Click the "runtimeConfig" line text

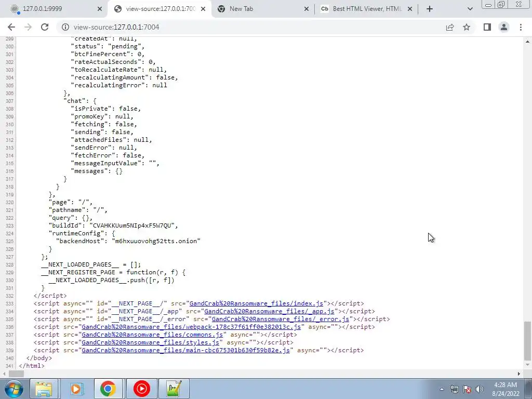pos(82,233)
